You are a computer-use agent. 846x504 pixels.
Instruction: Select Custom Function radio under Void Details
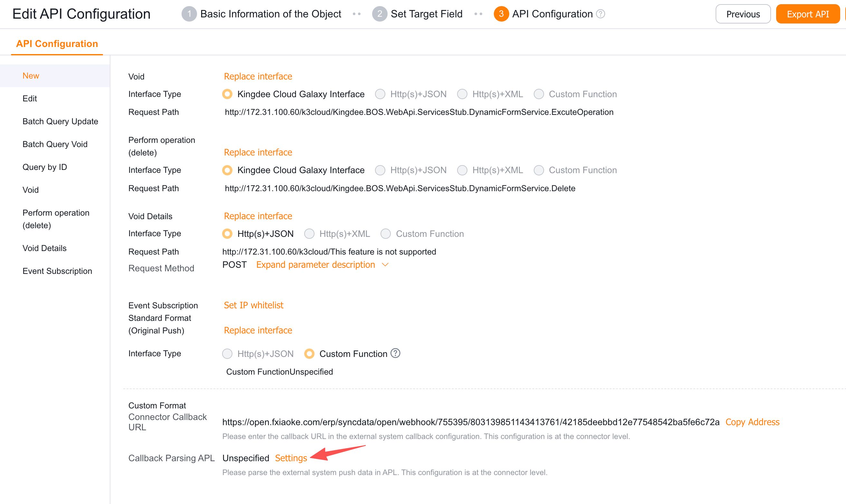click(385, 234)
